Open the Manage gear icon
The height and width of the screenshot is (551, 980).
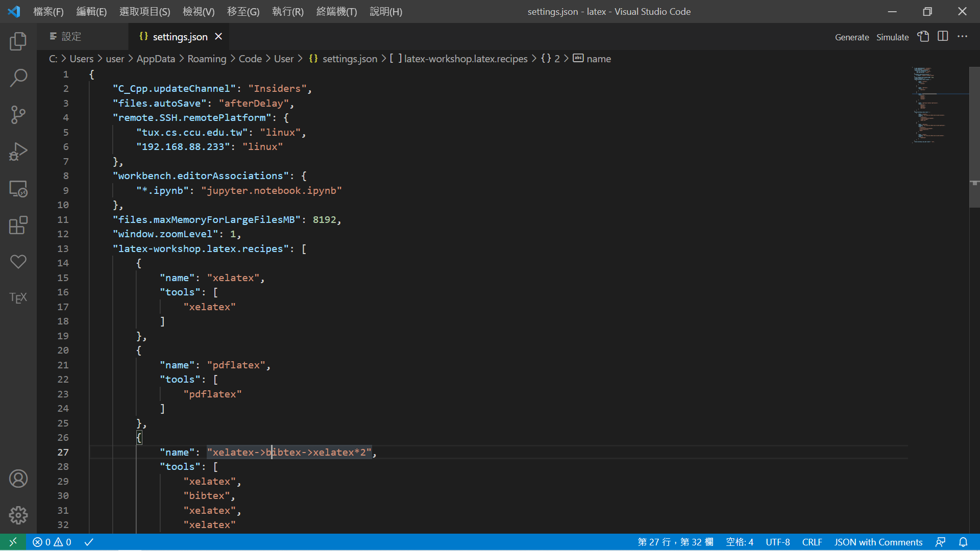tap(18, 515)
